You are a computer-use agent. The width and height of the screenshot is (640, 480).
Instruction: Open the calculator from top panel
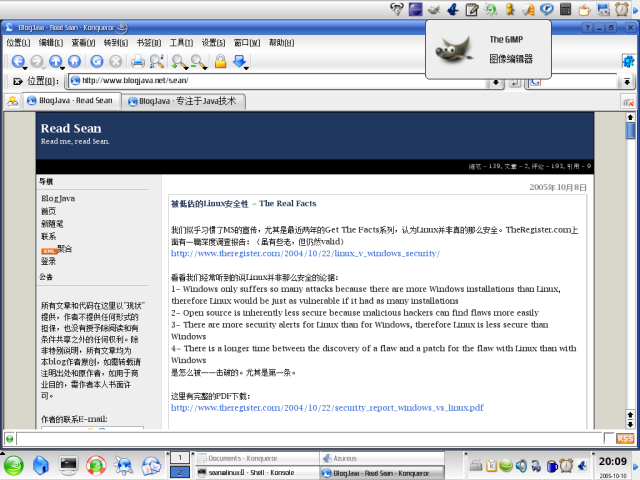click(x=565, y=9)
